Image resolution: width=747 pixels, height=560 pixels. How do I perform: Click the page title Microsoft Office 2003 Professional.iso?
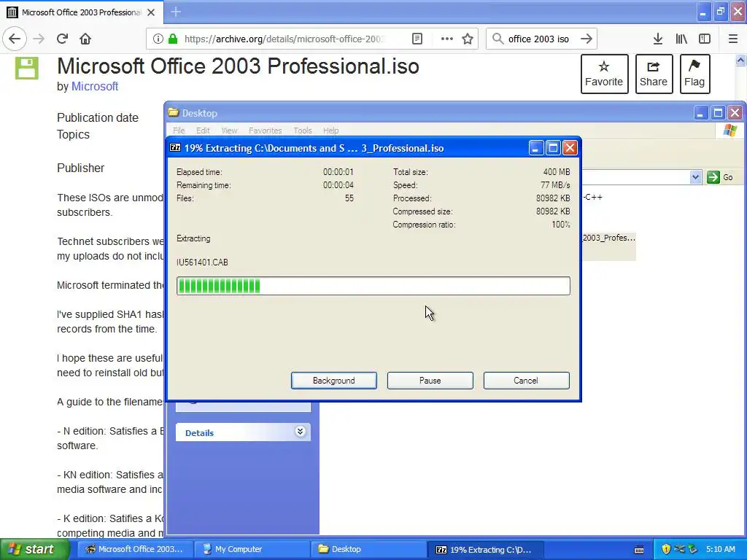coord(238,66)
